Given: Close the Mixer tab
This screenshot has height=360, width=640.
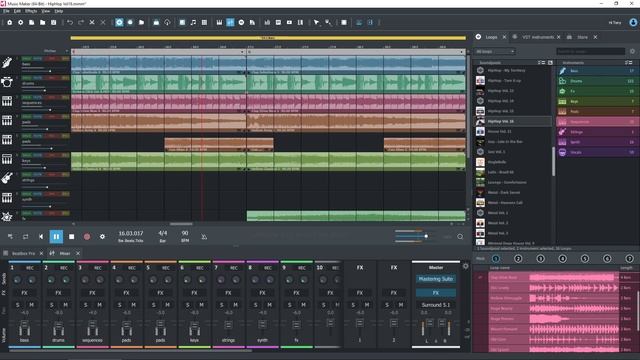Looking at the screenshot, I should point(78,253).
